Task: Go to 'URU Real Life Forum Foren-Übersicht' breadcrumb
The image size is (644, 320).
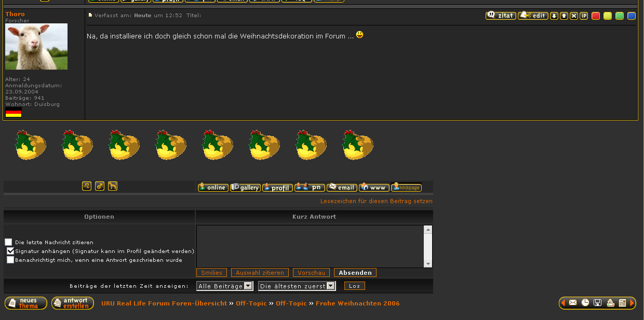Action: [x=164, y=303]
